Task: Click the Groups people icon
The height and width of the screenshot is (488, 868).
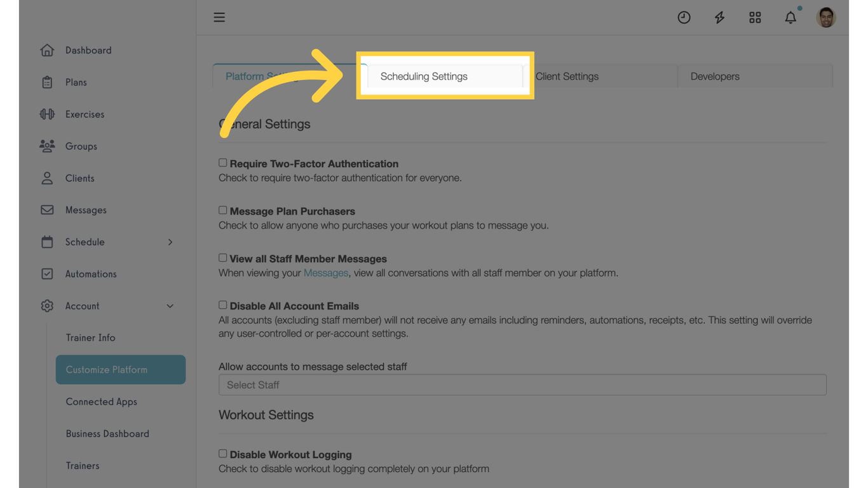Action: tap(47, 146)
